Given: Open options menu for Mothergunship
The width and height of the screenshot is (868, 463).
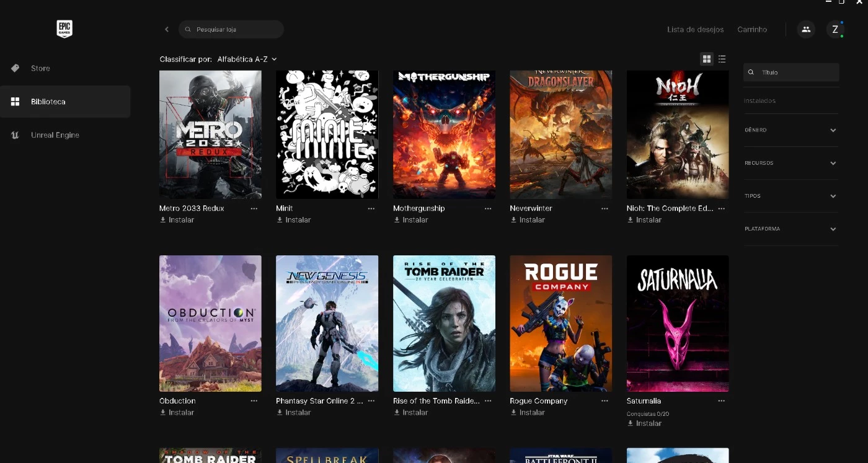Looking at the screenshot, I should 488,209.
